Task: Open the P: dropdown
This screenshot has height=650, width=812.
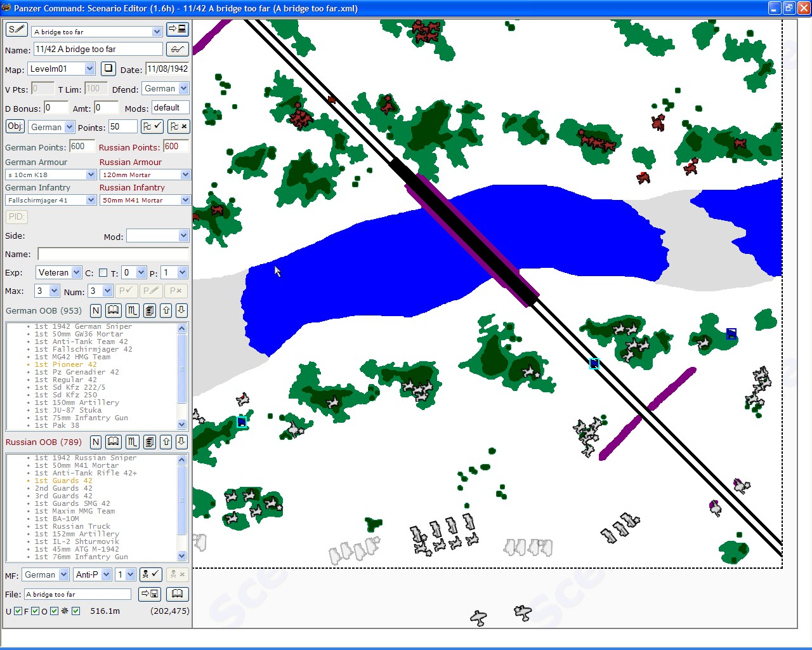Action: pyautogui.click(x=182, y=272)
